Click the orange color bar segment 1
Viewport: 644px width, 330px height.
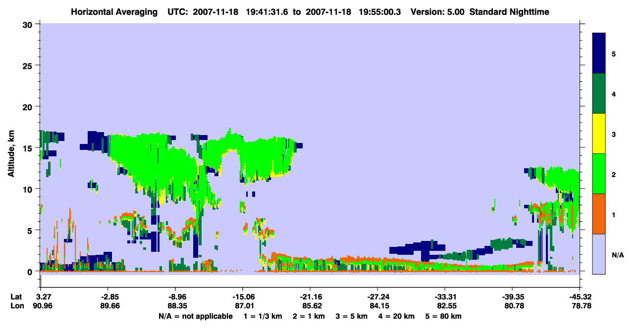tap(599, 214)
